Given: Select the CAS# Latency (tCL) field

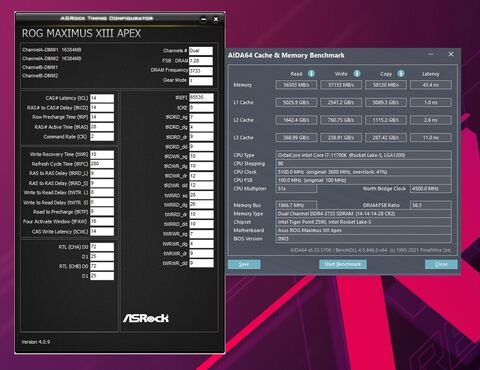Looking at the screenshot, I should tap(102, 98).
